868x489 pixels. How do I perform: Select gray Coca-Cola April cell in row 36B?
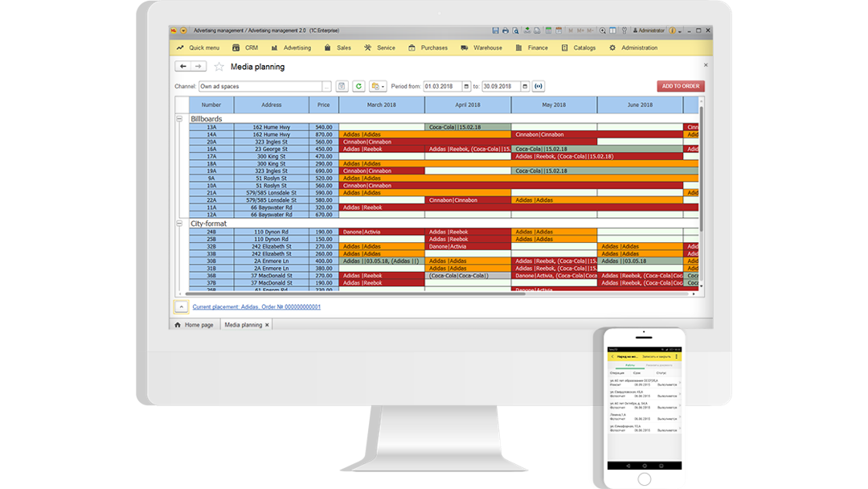pos(468,276)
